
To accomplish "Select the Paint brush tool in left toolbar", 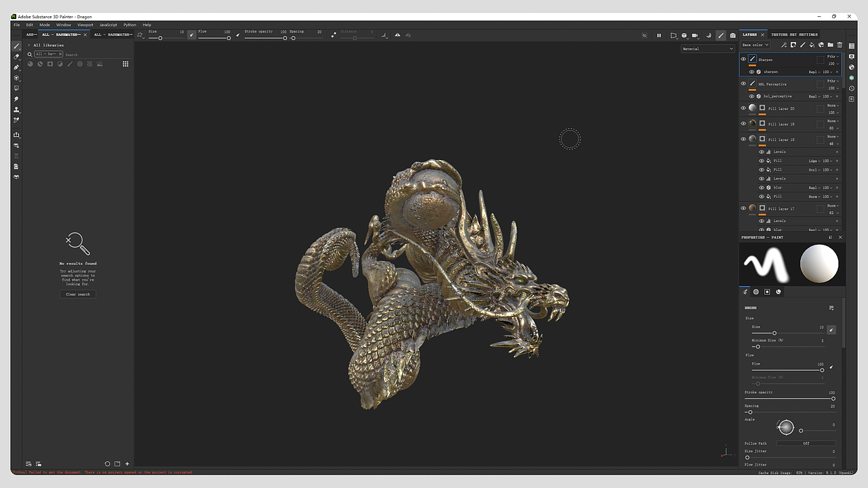I will 17,46.
